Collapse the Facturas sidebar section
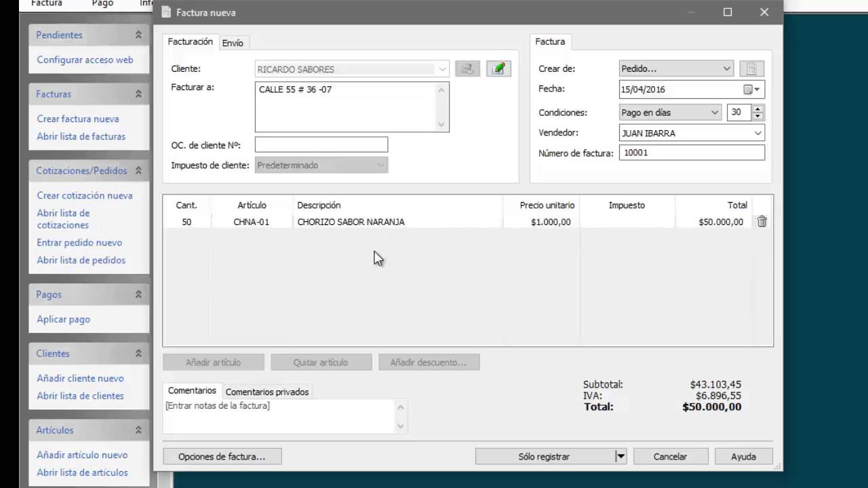The width and height of the screenshot is (868, 488). point(138,94)
